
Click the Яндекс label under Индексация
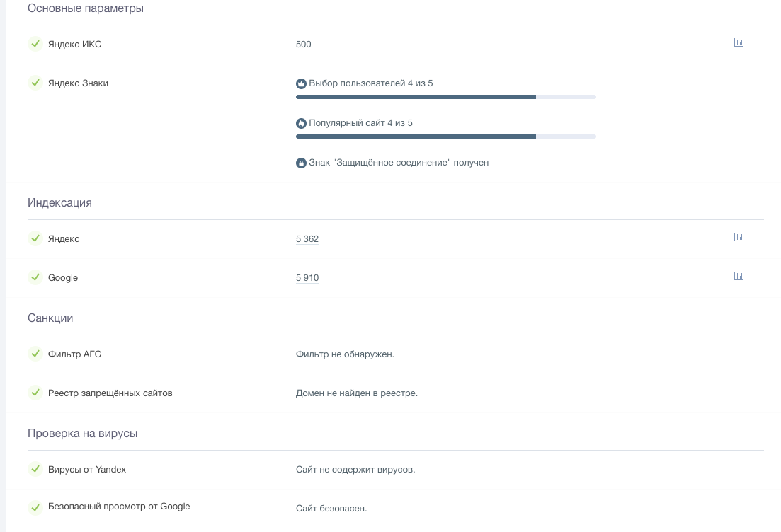[x=64, y=239]
